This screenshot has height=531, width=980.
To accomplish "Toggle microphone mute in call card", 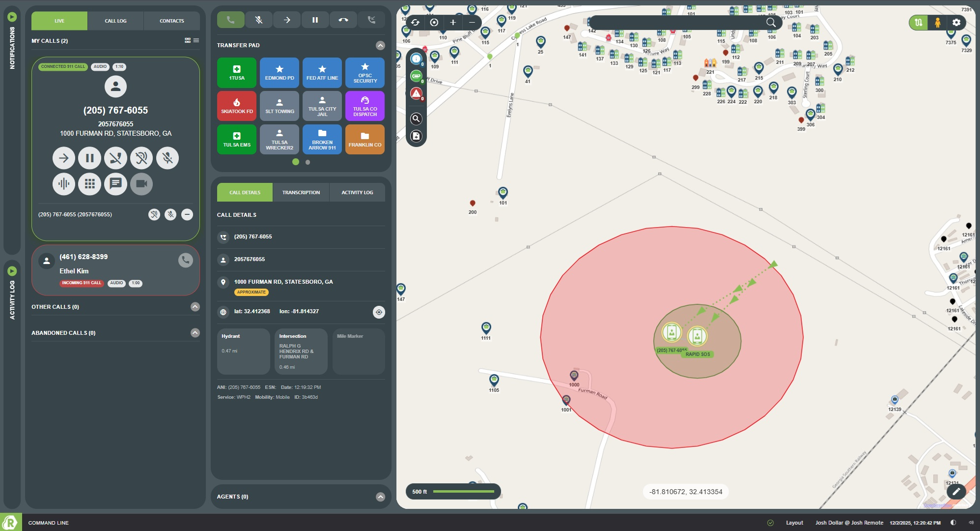I will (x=168, y=158).
